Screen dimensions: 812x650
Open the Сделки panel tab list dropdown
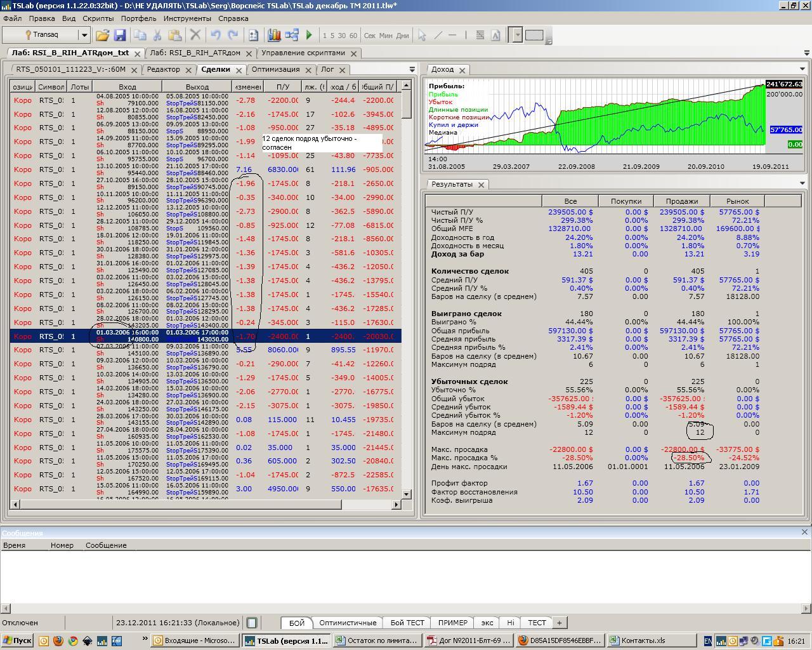(412, 69)
